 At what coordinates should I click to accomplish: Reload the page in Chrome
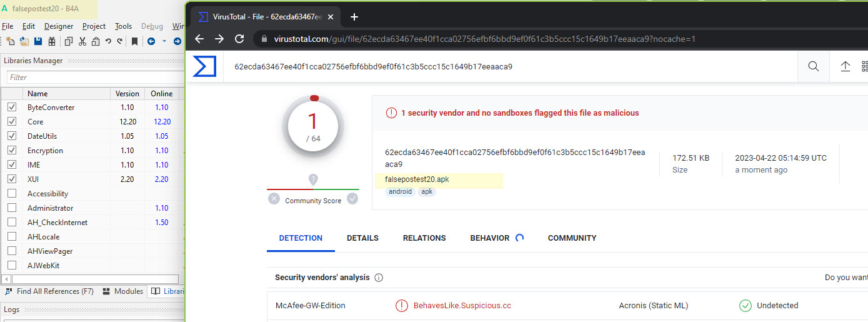pyautogui.click(x=239, y=39)
